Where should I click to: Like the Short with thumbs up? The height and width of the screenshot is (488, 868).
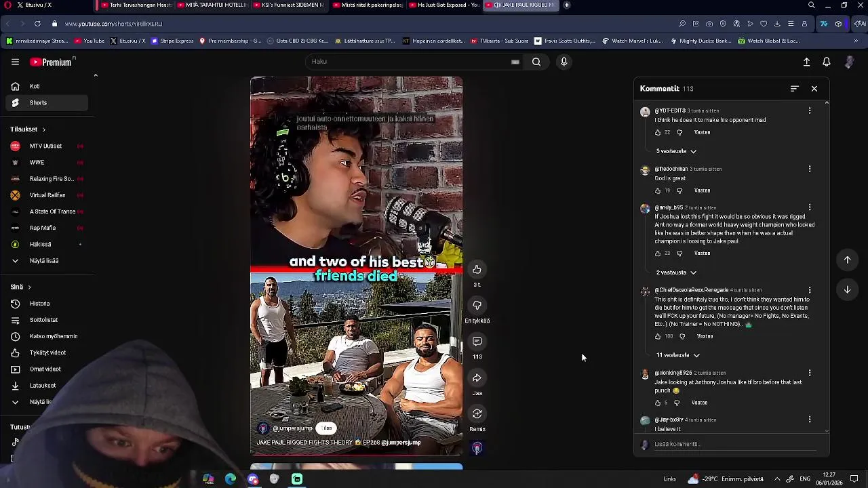pos(477,270)
